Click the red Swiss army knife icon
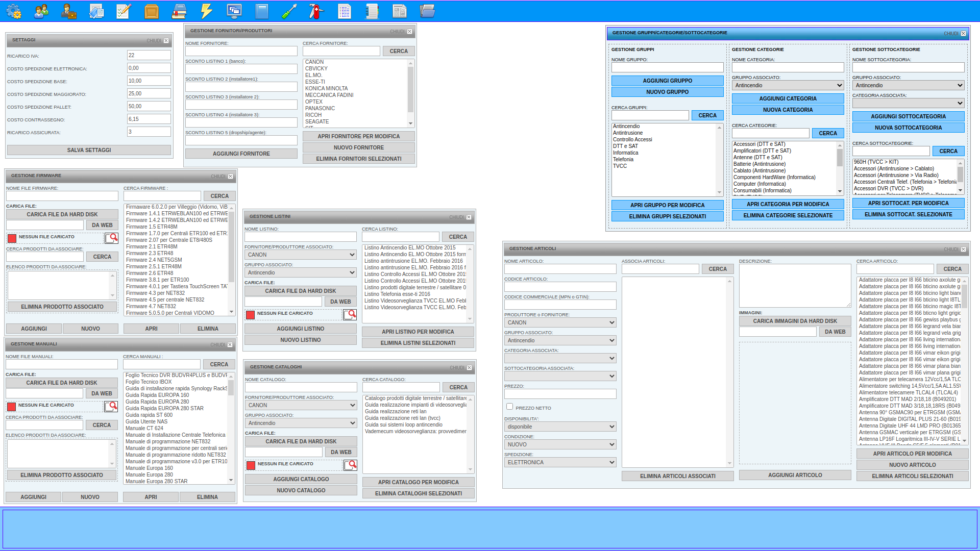 tap(316, 11)
